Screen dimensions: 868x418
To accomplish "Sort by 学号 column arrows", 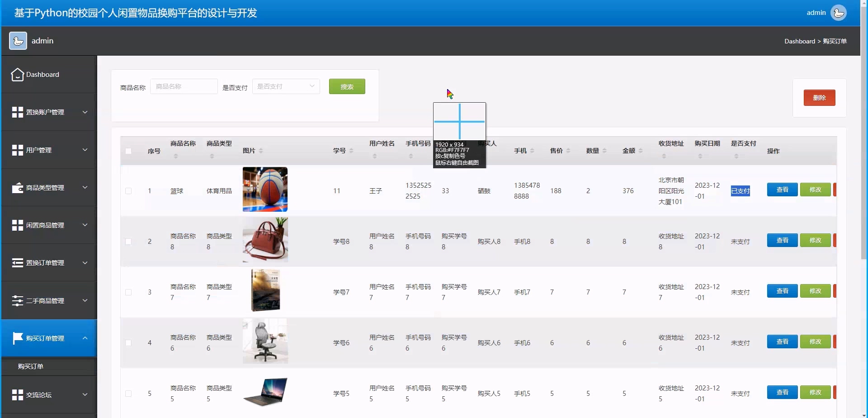I will click(x=351, y=151).
